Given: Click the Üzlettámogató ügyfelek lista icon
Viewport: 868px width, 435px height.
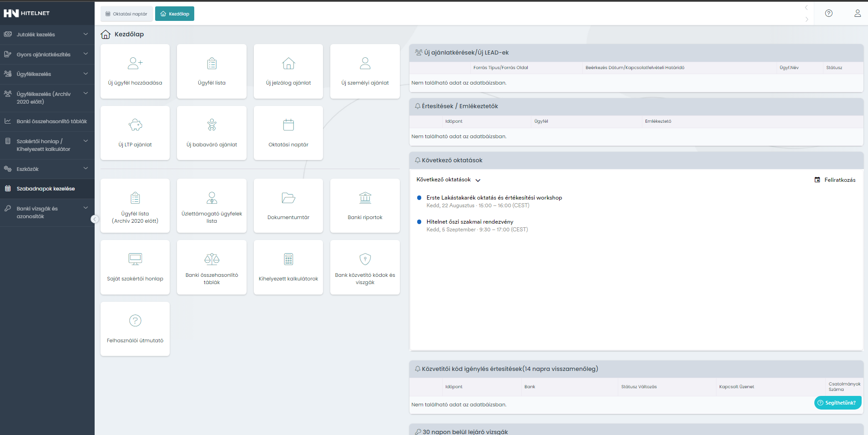Looking at the screenshot, I should click(212, 198).
